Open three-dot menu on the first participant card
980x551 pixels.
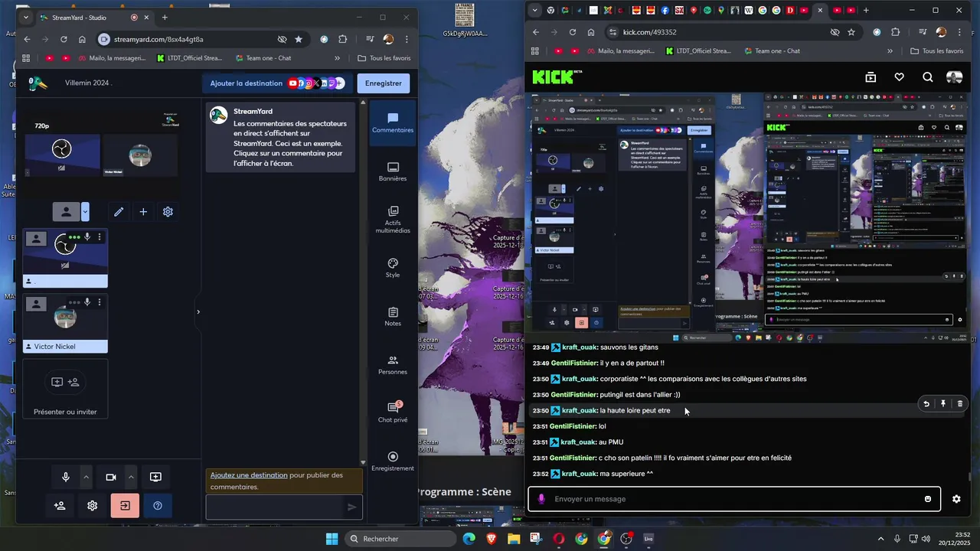click(100, 237)
